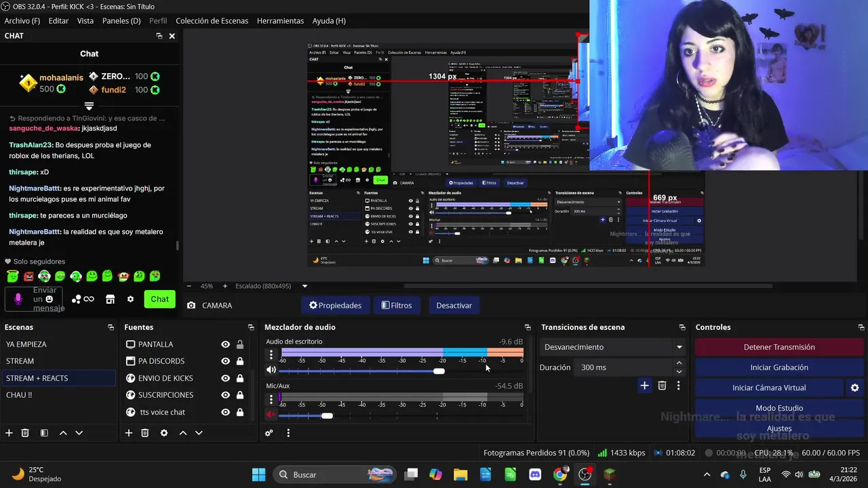Screen dimensions: 868x488
Task: Open Filtros for CAMARA source
Action: pyautogui.click(x=397, y=305)
